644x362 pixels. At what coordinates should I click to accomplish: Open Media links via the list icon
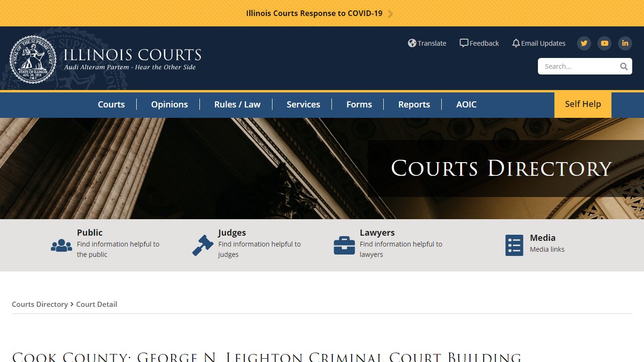(x=514, y=244)
